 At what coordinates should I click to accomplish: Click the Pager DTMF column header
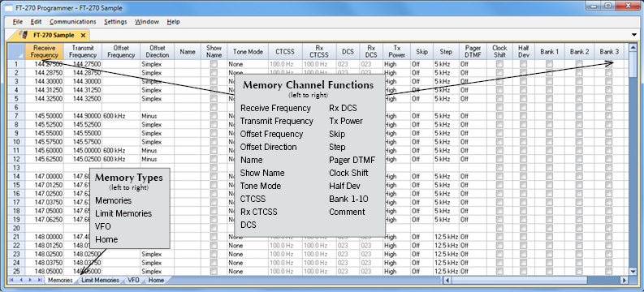(473, 51)
